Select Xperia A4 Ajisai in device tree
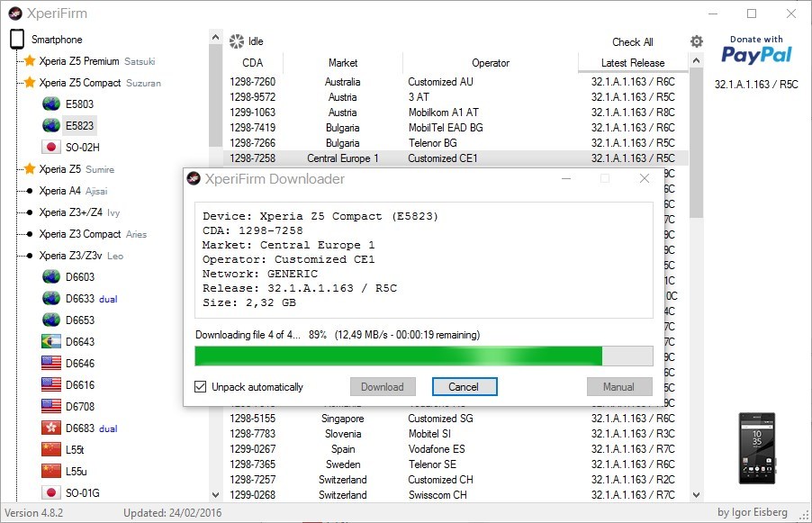Image resolution: width=812 pixels, height=523 pixels. (74, 191)
